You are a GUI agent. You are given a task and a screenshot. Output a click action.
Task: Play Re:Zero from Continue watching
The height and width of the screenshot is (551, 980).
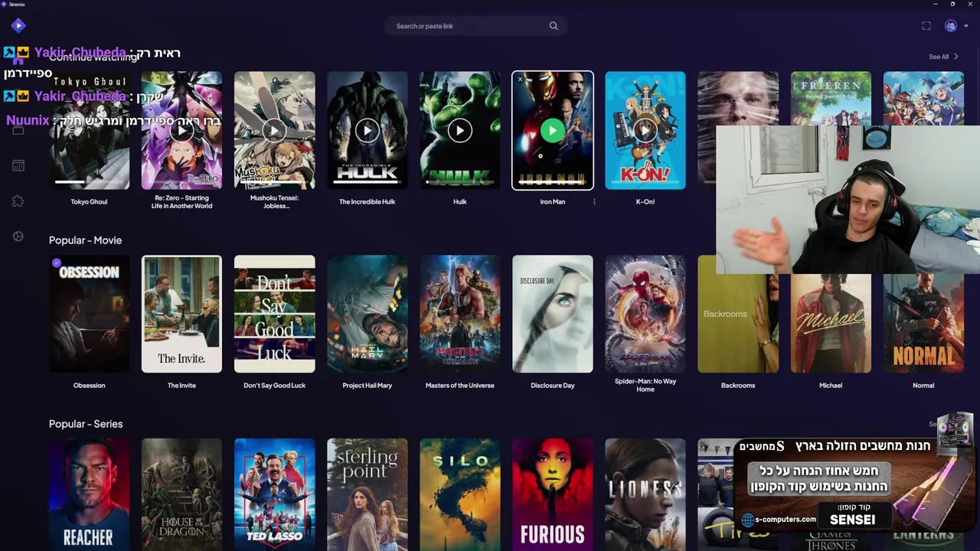pos(181,131)
